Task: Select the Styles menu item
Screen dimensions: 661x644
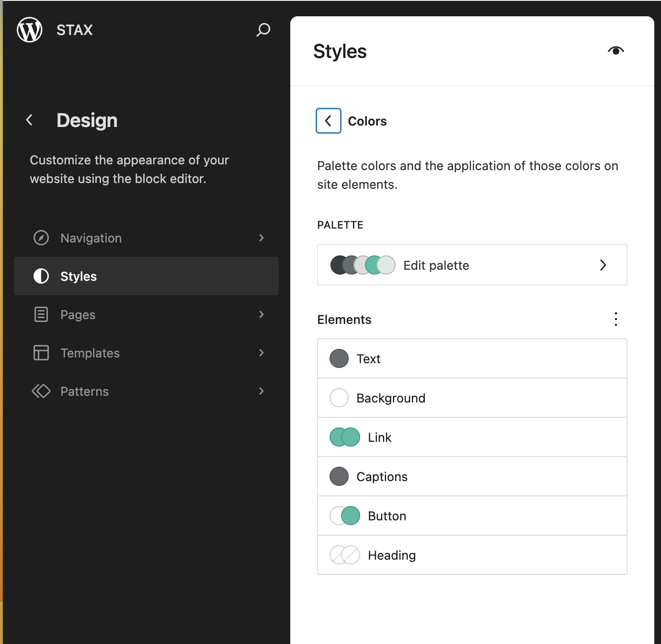Action: click(x=147, y=276)
